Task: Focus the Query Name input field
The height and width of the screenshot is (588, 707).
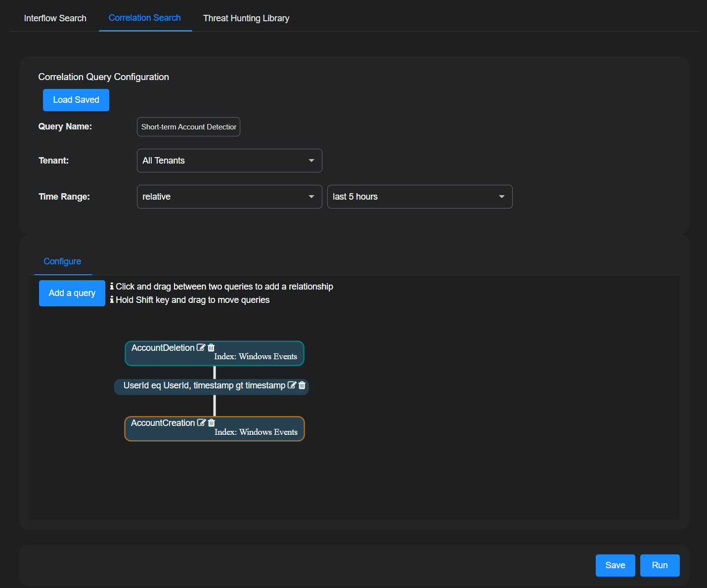Action: [x=188, y=127]
